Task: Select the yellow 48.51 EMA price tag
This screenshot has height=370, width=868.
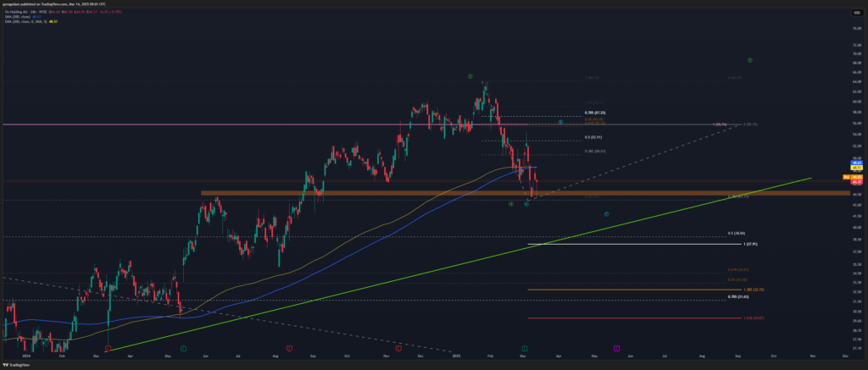Action: tap(856, 168)
